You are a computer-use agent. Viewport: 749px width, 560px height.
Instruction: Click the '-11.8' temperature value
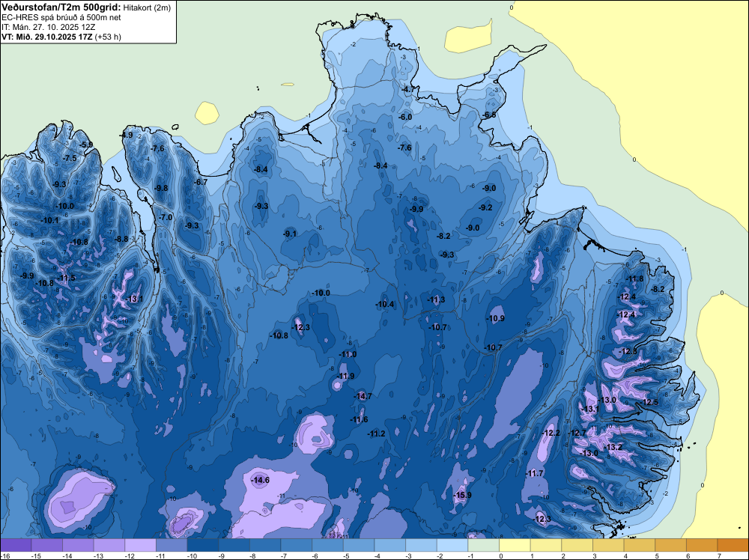[x=635, y=279]
